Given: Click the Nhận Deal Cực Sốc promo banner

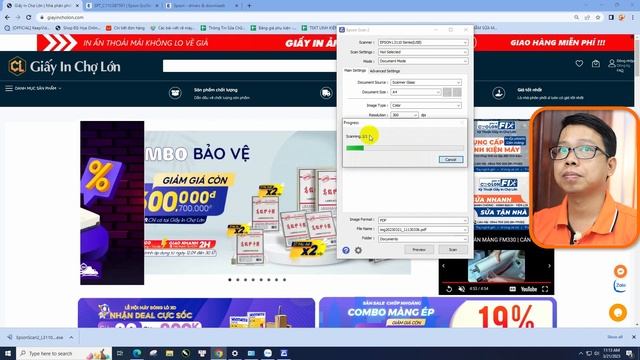Looking at the screenshot, I should click(x=196, y=313).
